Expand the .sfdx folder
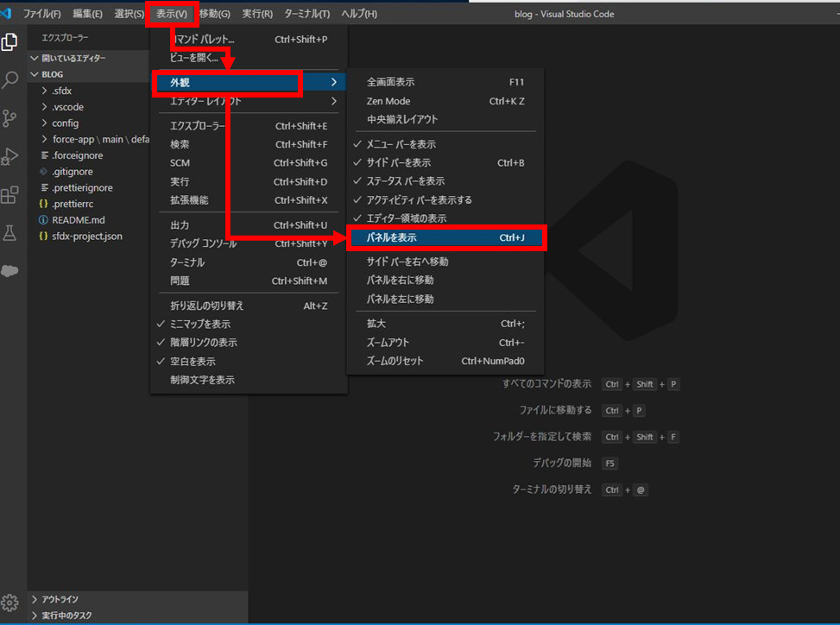Screen dimensions: 840x625 click(62, 91)
